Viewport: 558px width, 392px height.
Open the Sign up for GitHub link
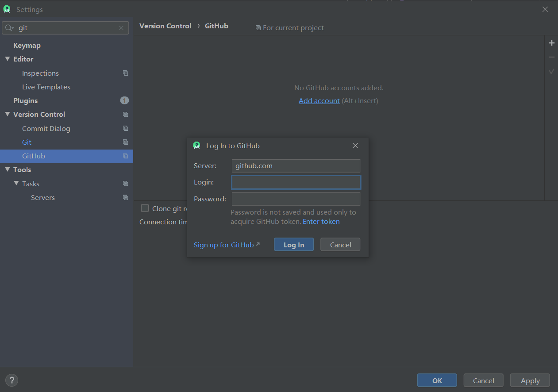point(227,245)
